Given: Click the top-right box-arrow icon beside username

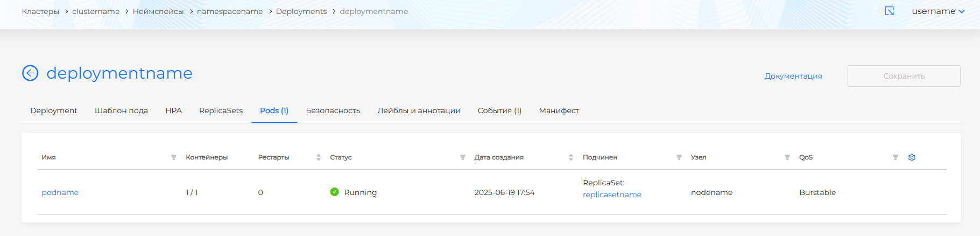Looking at the screenshot, I should tap(889, 11).
